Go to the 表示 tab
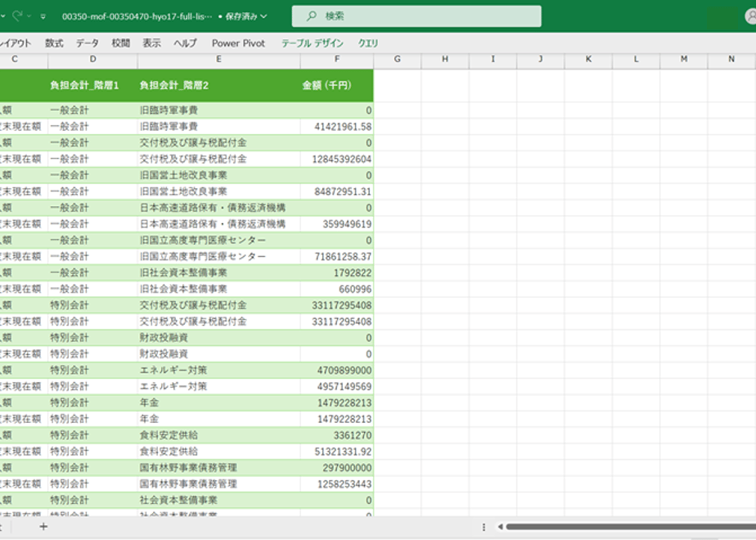Image resolution: width=756 pixels, height=540 pixels. pyautogui.click(x=151, y=43)
